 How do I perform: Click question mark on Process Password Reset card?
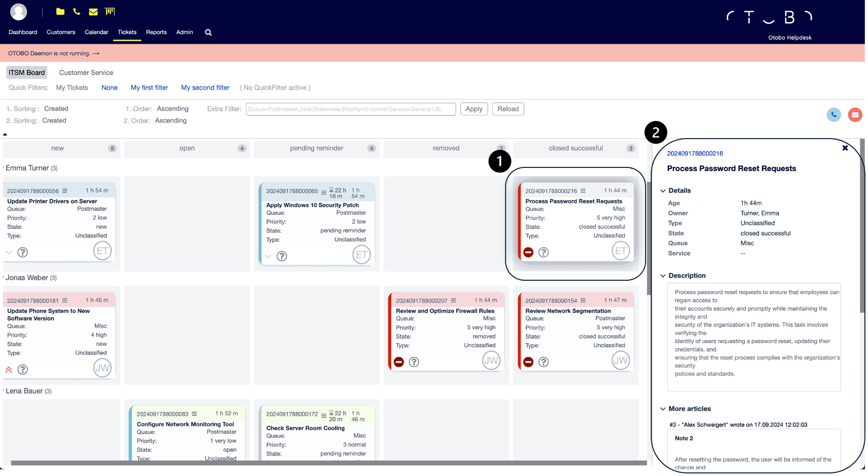tap(544, 252)
